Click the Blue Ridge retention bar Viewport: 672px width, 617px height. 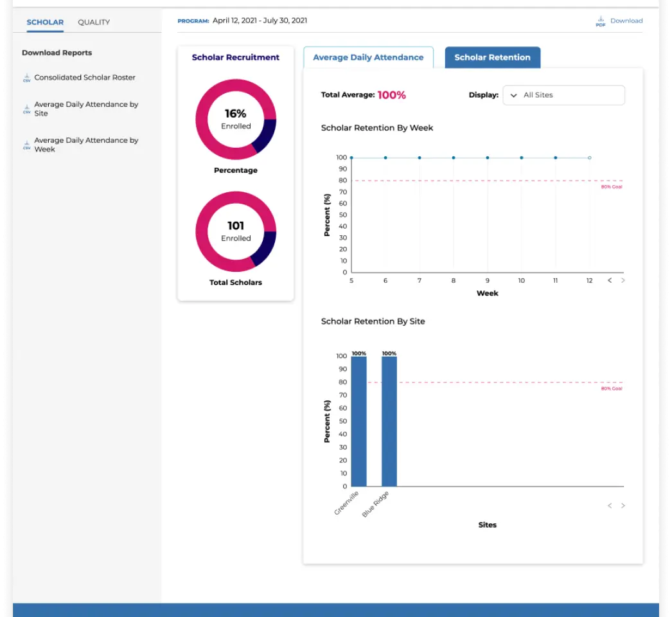pos(389,421)
